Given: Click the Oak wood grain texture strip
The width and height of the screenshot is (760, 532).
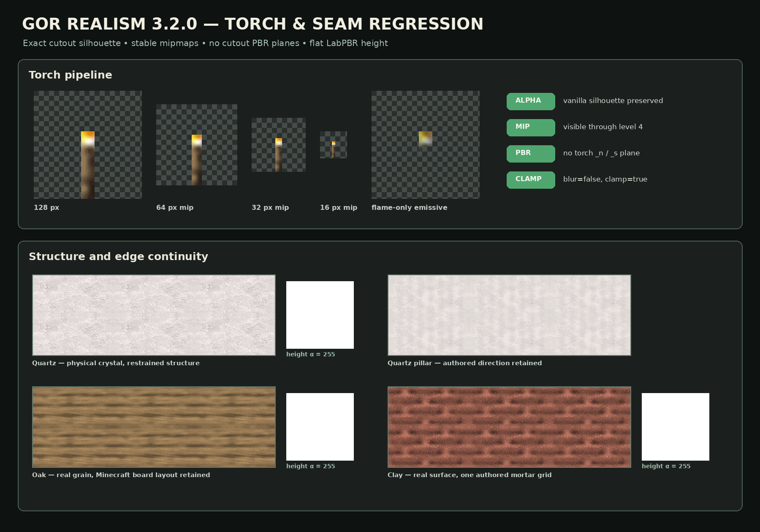Looking at the screenshot, I should (154, 427).
